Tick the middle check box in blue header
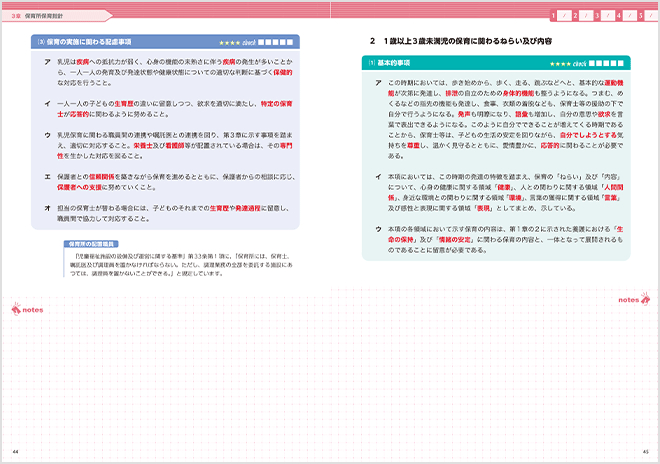Screen dimensions: 660x464 pos(275,42)
